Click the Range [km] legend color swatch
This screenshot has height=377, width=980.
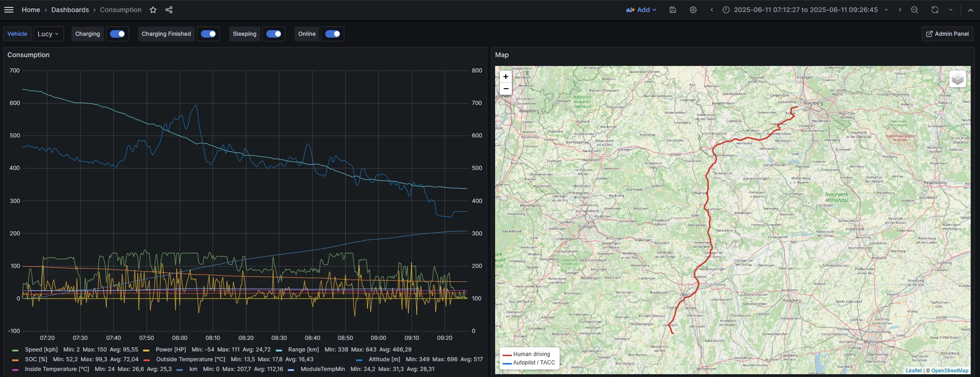pyautogui.click(x=279, y=350)
